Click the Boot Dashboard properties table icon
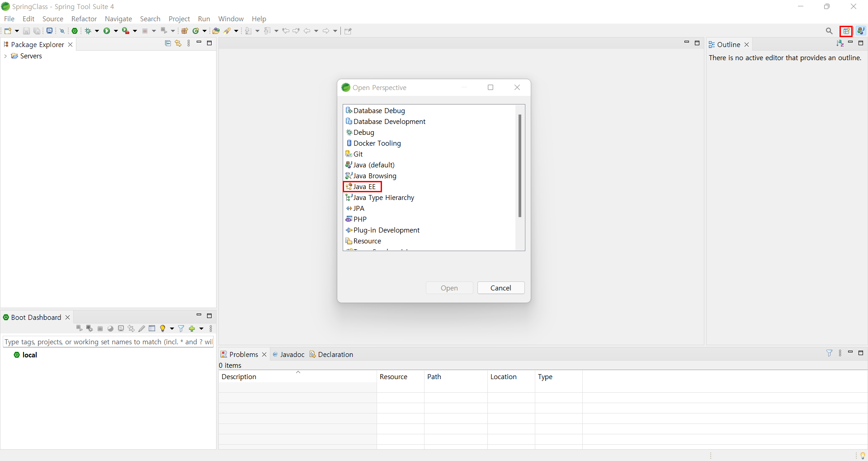The image size is (868, 461). coord(152,328)
